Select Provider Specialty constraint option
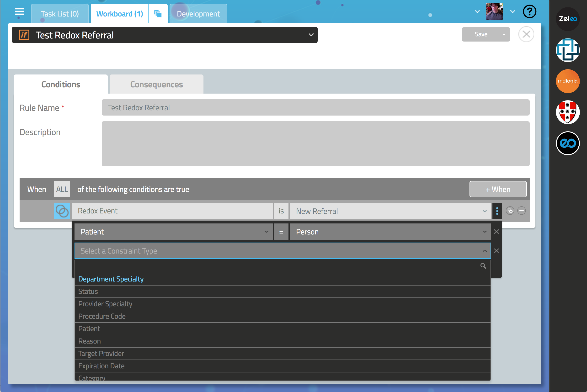The height and width of the screenshot is (392, 587). [105, 304]
